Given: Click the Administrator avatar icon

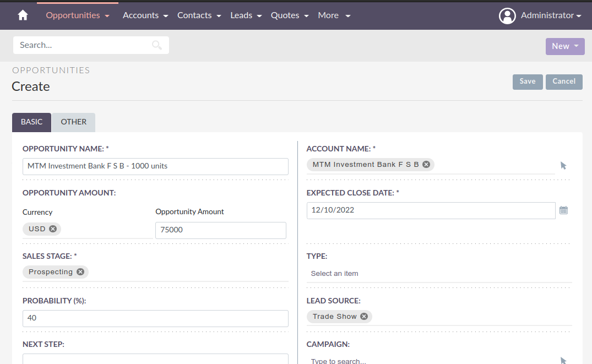Looking at the screenshot, I should pyautogui.click(x=507, y=15).
